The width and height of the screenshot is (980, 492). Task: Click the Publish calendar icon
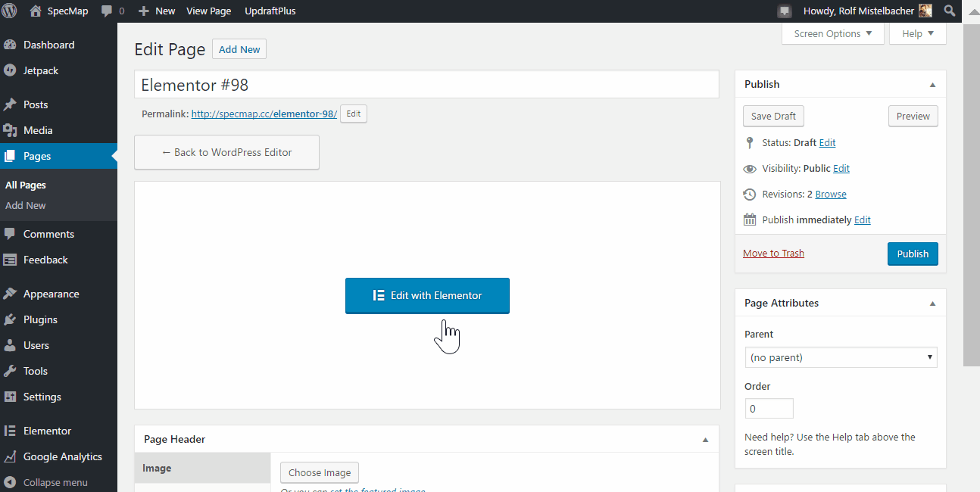tap(750, 220)
